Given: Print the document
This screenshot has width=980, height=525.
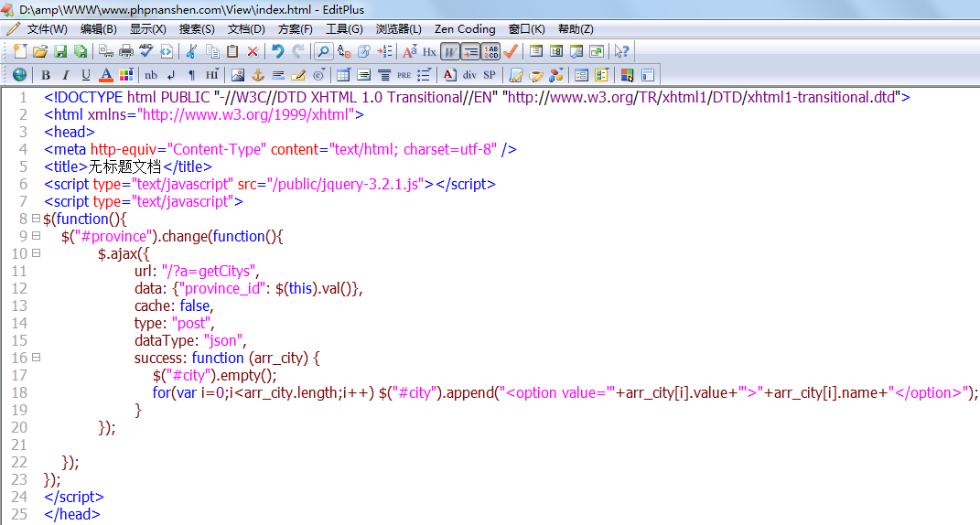Looking at the screenshot, I should pos(126,51).
